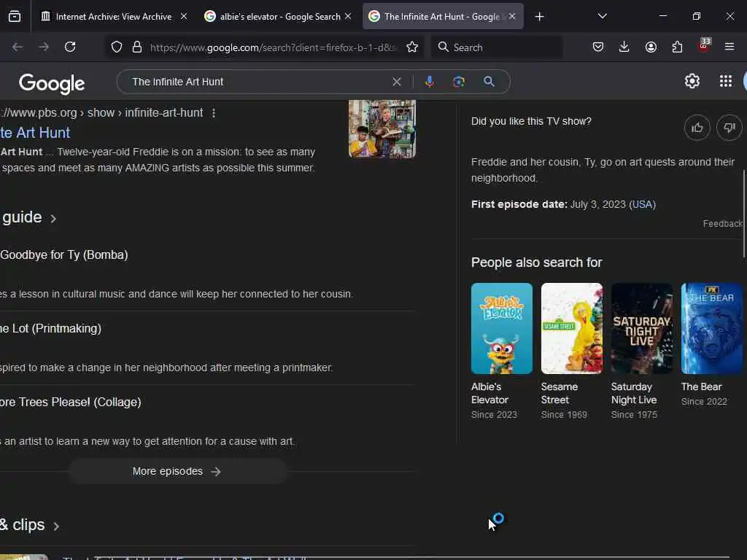Viewport: 747px width, 560px height.
Task: Open Firefox account icon
Action: point(651,47)
